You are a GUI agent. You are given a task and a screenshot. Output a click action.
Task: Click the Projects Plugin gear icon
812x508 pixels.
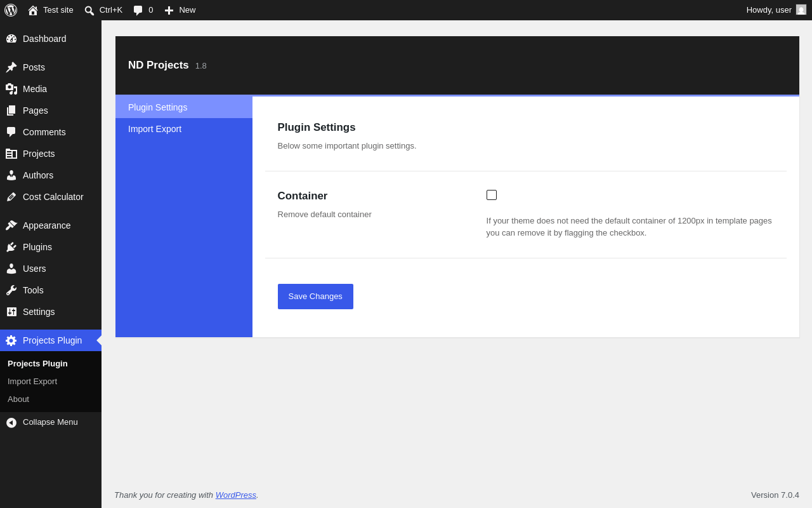point(11,340)
